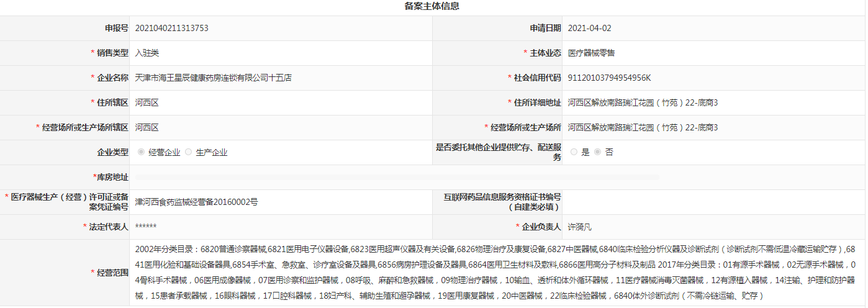The width and height of the screenshot is (868, 308).
Task: Click the 住所详细地址 address value
Action: pyautogui.click(x=643, y=103)
